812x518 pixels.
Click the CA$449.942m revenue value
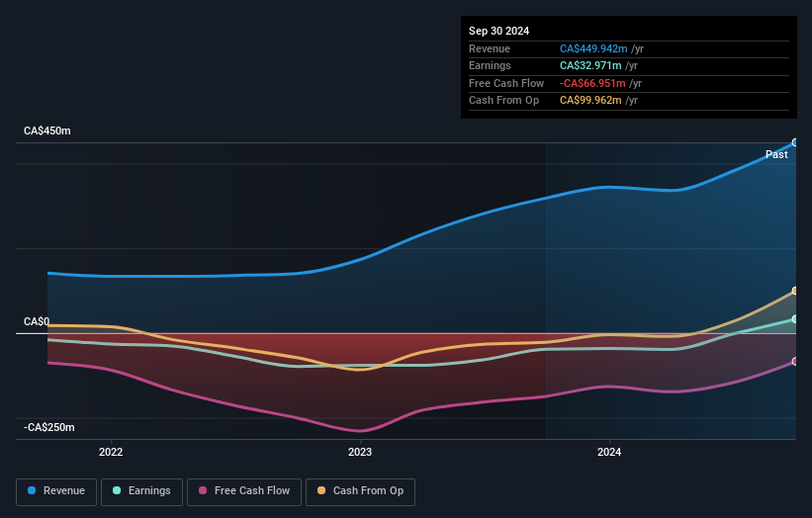coord(593,48)
